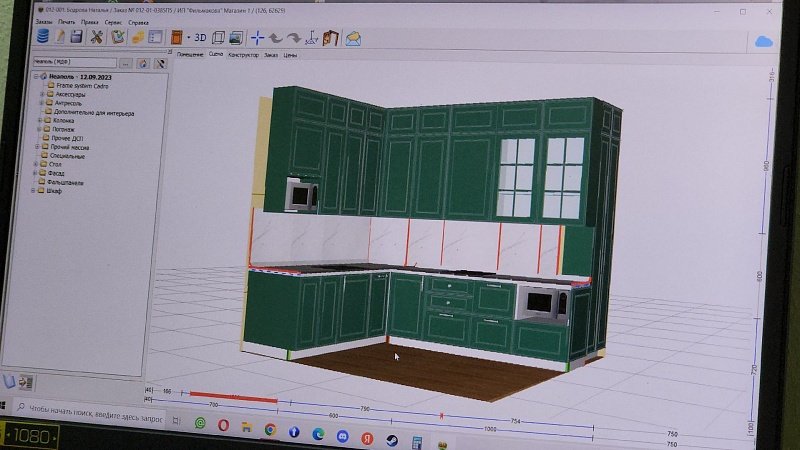Expand the Аксессуары tree folder
Screen dimensions: 800x450
[x=42, y=94]
